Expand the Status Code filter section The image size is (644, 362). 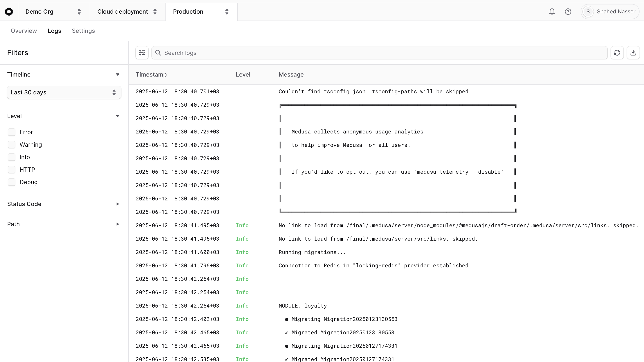click(117, 204)
